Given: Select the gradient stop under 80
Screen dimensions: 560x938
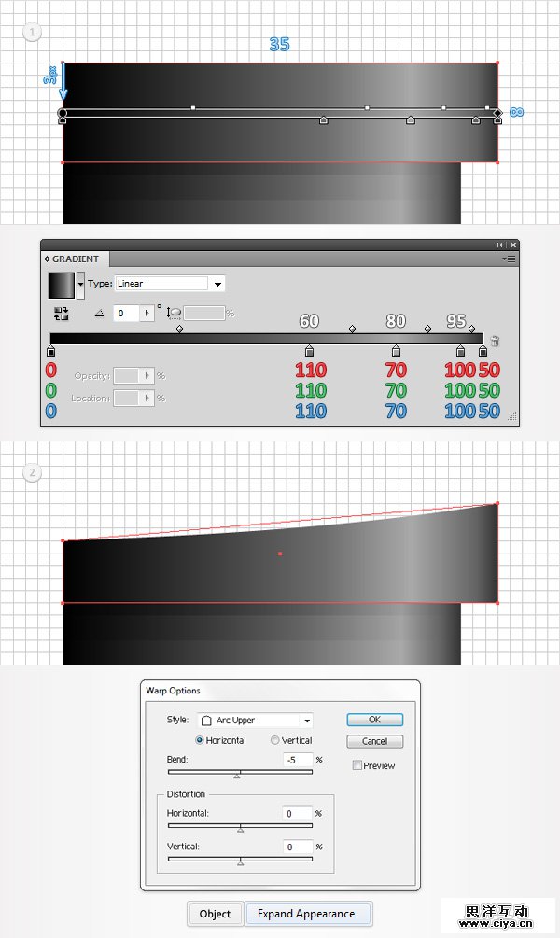Looking at the screenshot, I should point(396,351).
